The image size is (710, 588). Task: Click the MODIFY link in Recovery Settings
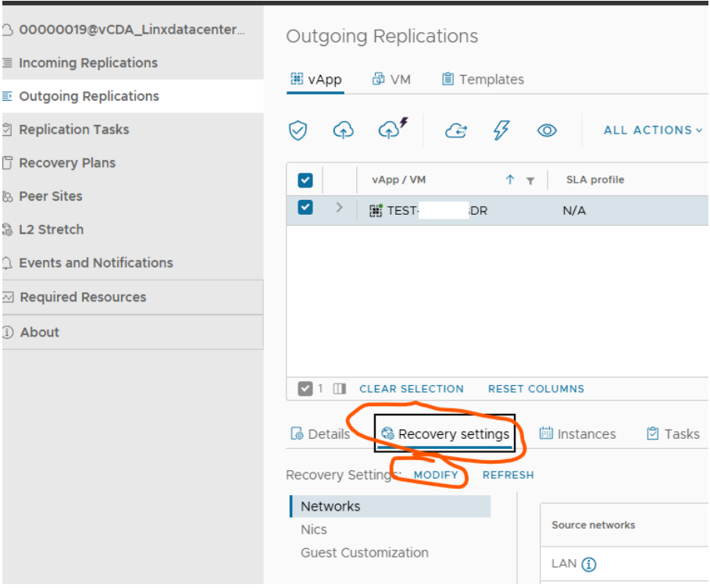coord(436,475)
